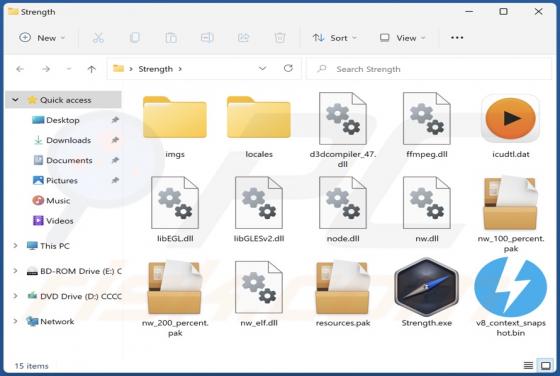Open the View dropdown menu
This screenshot has width=560, height=376.
tap(402, 38)
